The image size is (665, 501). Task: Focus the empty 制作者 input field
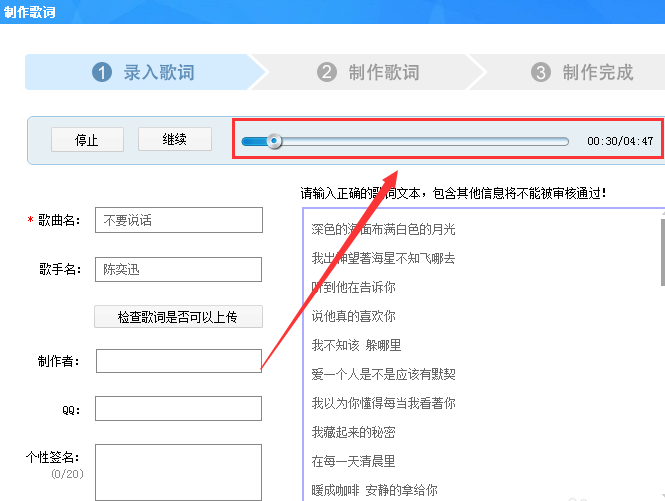point(179,361)
